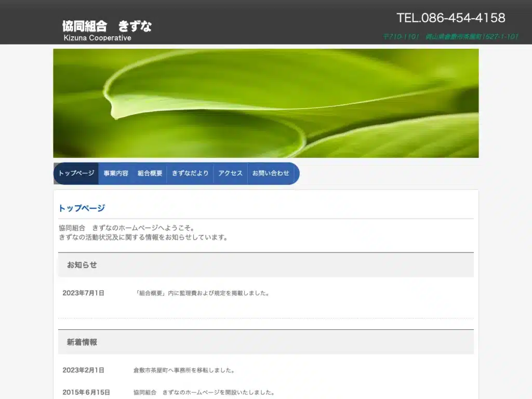
Task: Click the 新着情報 section header
Action: pyautogui.click(x=266, y=342)
